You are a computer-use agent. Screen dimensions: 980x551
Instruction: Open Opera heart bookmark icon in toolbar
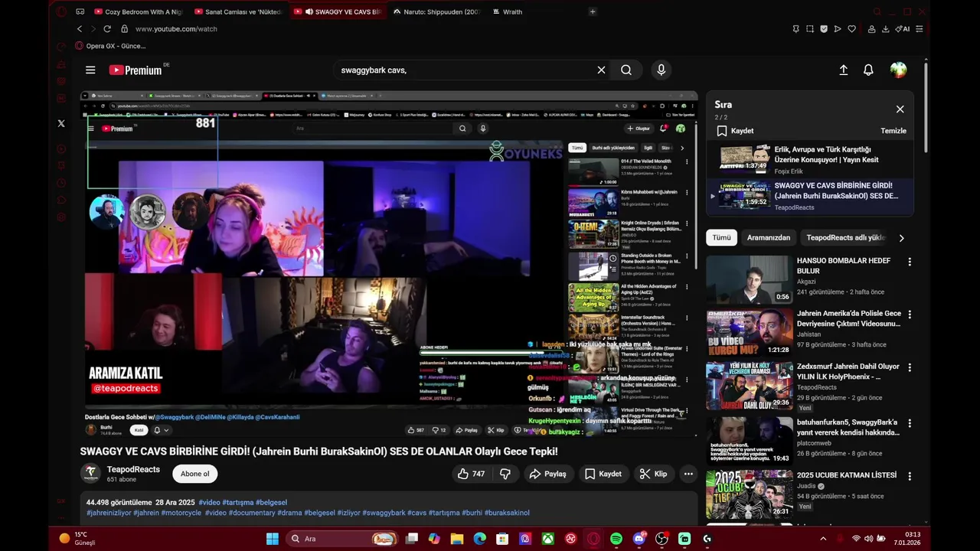tap(851, 29)
